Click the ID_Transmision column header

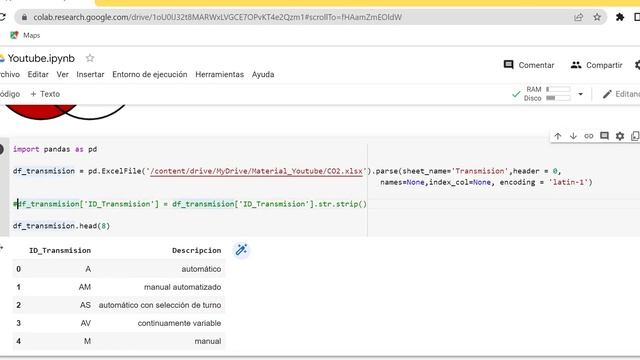(60, 250)
